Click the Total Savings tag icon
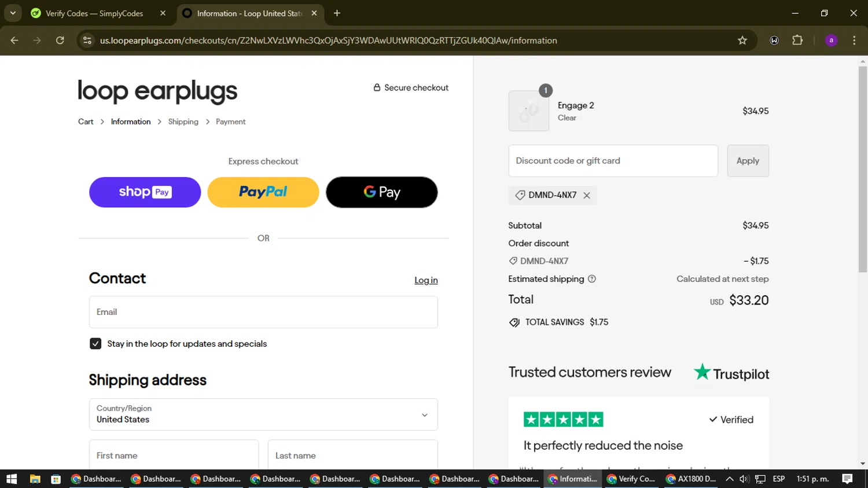Viewport: 868px width, 488px height. (514, 322)
